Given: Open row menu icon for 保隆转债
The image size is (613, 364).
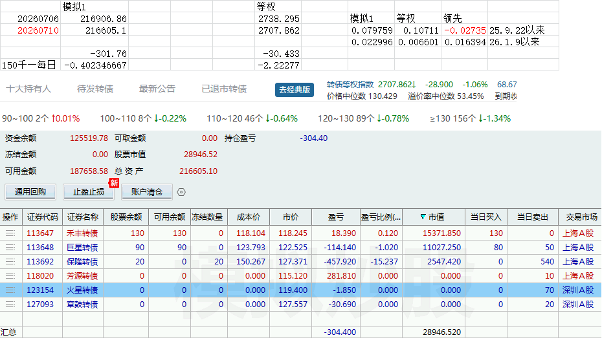Looking at the screenshot, I should click(10, 261).
